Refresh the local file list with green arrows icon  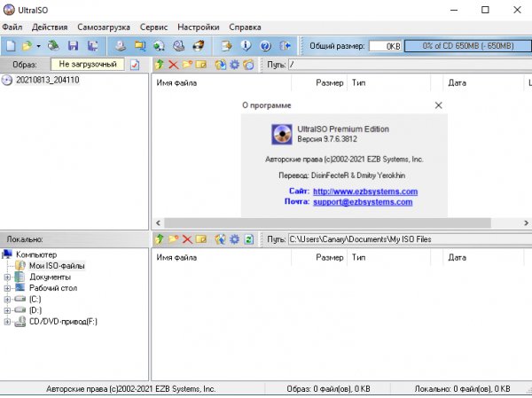248,239
